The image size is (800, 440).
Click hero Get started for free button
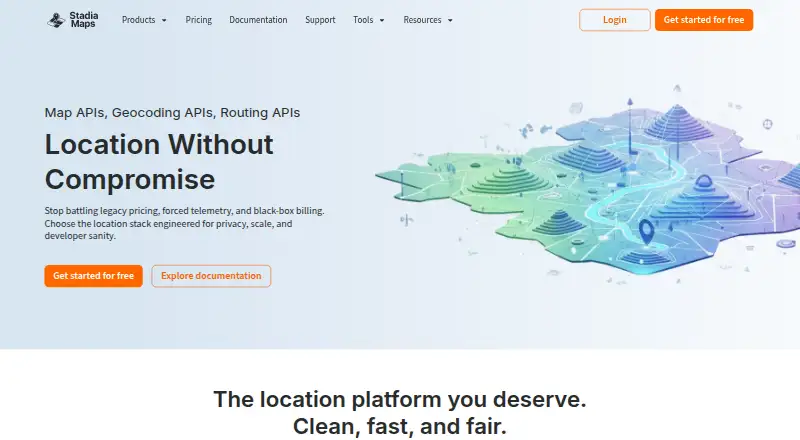coord(93,276)
